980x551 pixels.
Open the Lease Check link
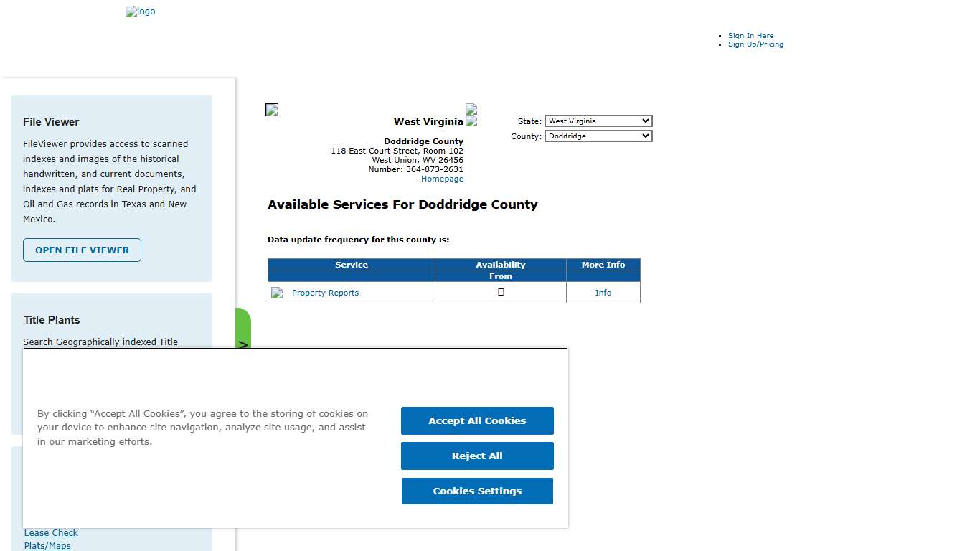point(50,532)
